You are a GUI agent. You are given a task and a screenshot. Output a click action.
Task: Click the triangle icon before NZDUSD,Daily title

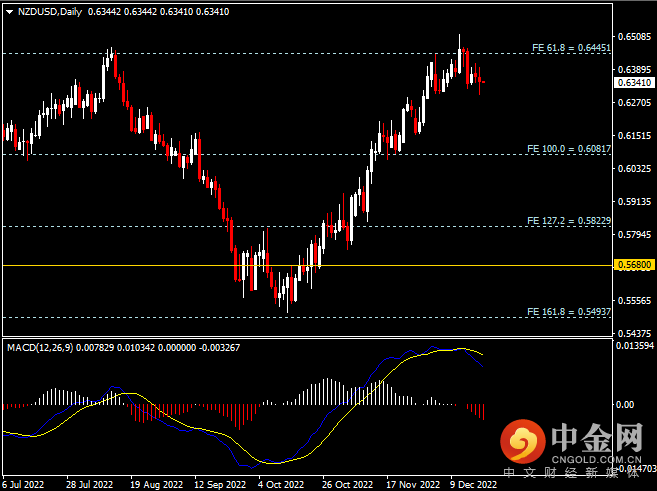pyautogui.click(x=9, y=11)
